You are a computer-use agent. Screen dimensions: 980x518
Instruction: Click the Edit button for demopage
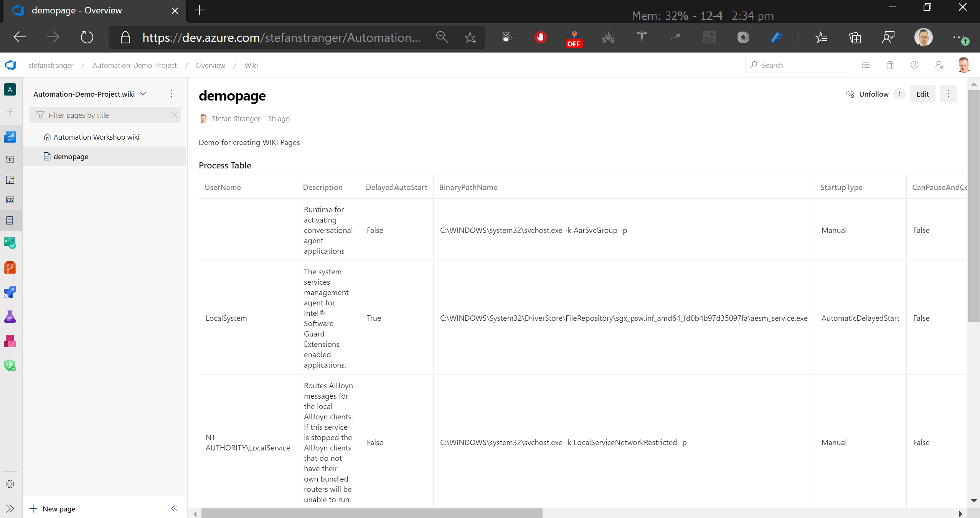tap(922, 94)
